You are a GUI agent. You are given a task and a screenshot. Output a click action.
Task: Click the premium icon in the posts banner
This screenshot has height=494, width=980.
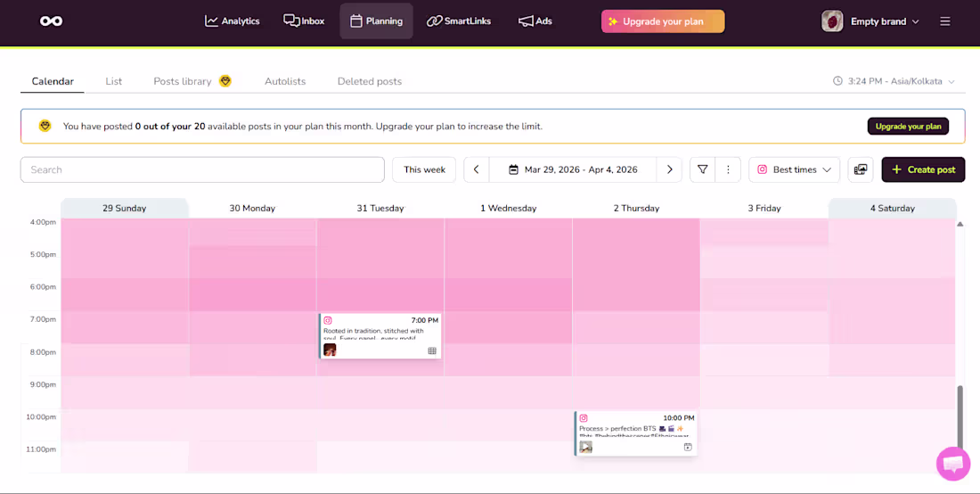(45, 126)
